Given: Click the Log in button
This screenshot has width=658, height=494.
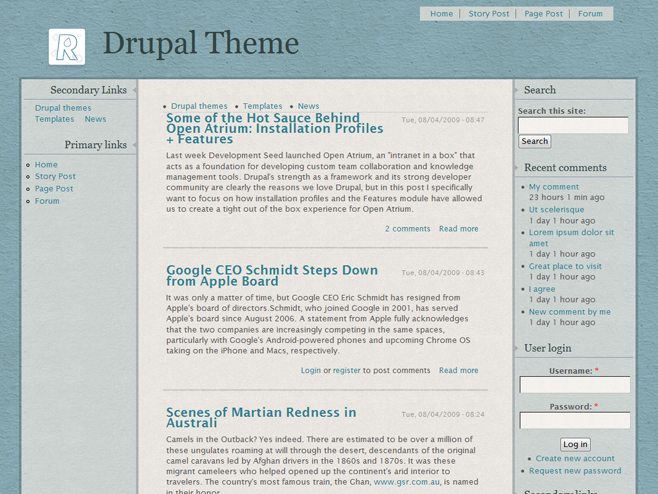Looking at the screenshot, I should 575,444.
